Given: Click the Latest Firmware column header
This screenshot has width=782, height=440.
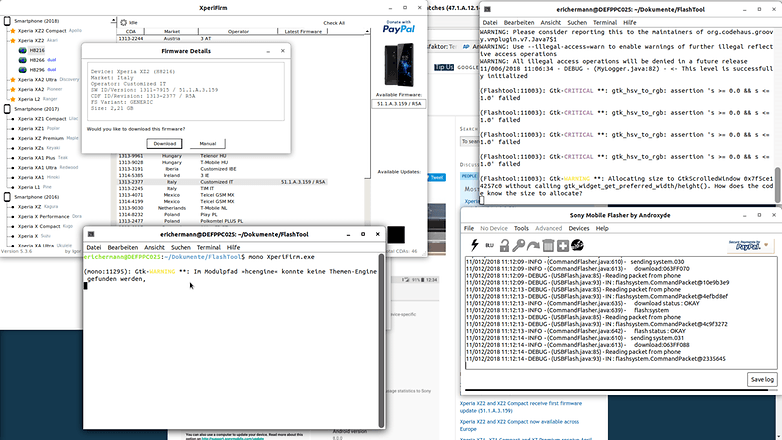Looking at the screenshot, I should [x=303, y=31].
